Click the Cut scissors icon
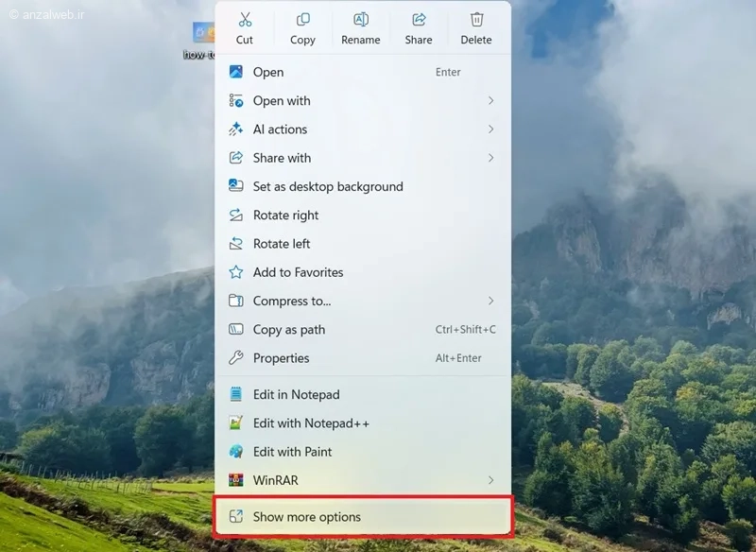Viewport: 756px width, 552px height. pyautogui.click(x=245, y=20)
